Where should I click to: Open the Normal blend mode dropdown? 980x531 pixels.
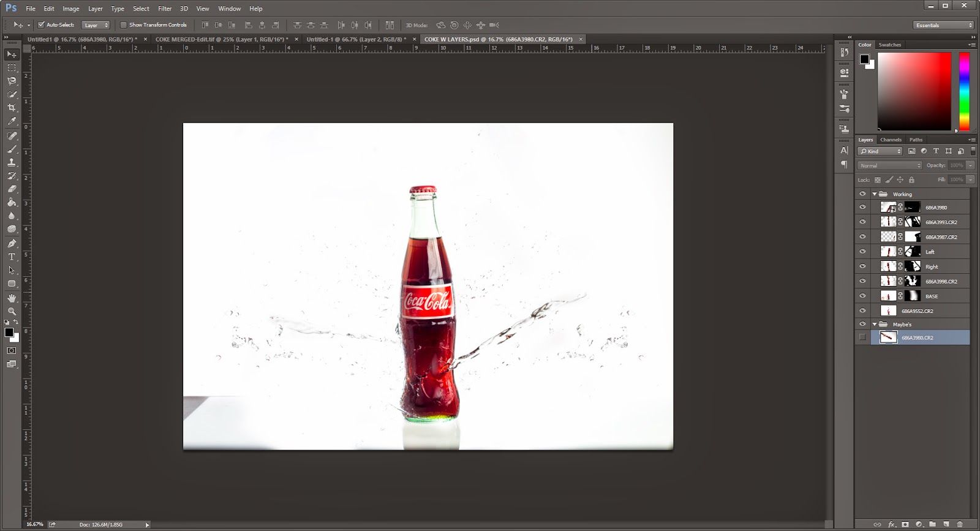889,165
